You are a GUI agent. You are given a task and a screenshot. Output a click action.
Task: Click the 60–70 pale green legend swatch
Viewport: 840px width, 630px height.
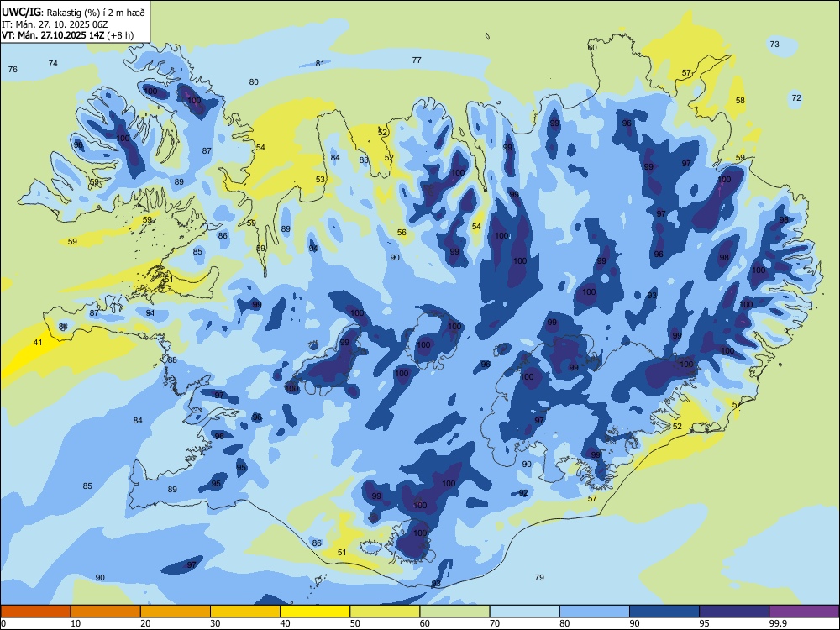(x=454, y=612)
